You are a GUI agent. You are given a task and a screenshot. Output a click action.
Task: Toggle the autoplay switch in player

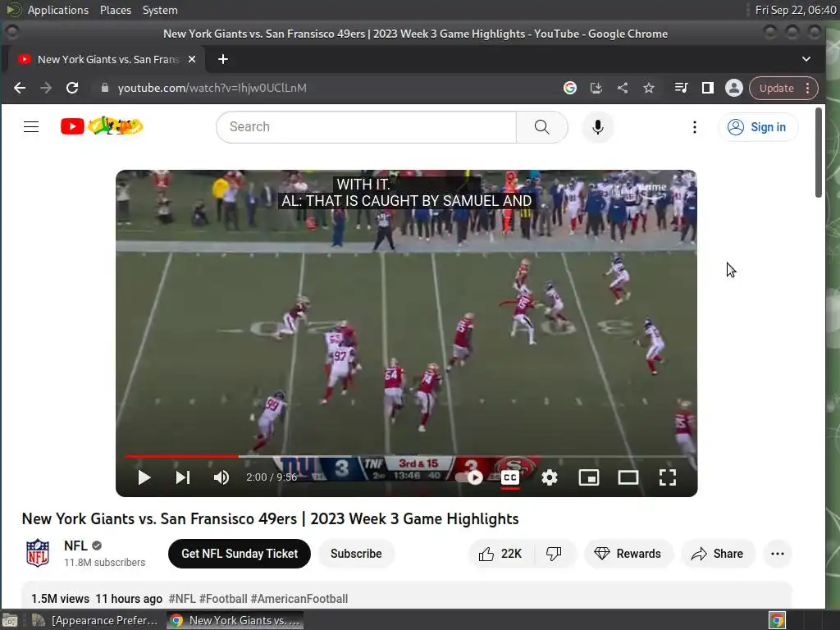click(x=469, y=477)
